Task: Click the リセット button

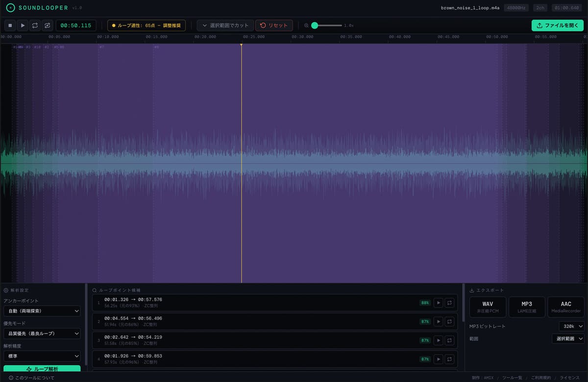Action: [274, 25]
